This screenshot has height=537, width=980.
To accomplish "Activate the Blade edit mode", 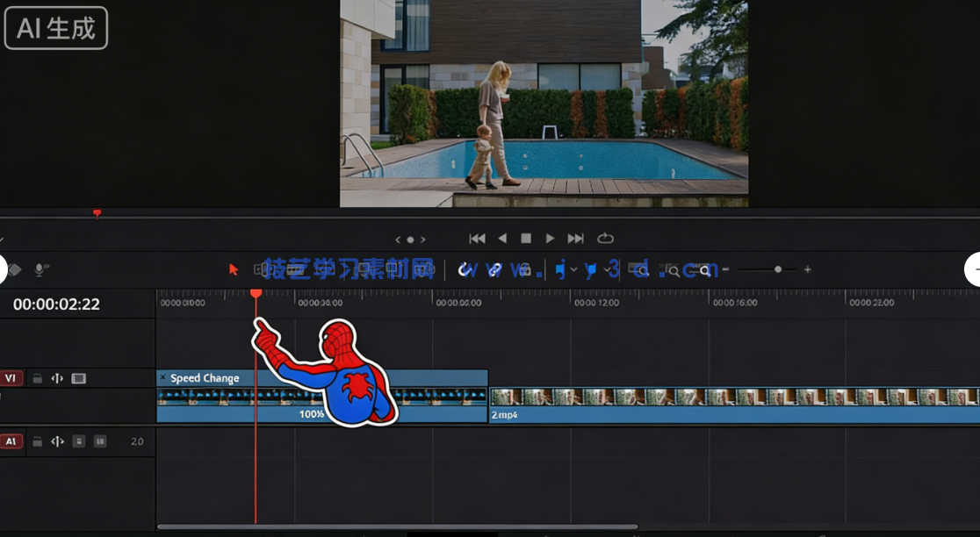I will click(x=327, y=269).
